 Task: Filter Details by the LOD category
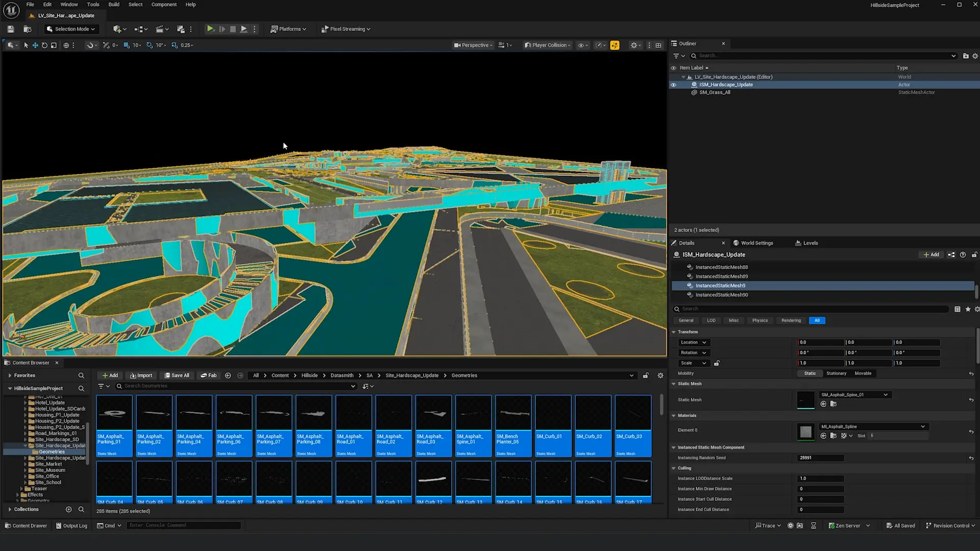[711, 321]
